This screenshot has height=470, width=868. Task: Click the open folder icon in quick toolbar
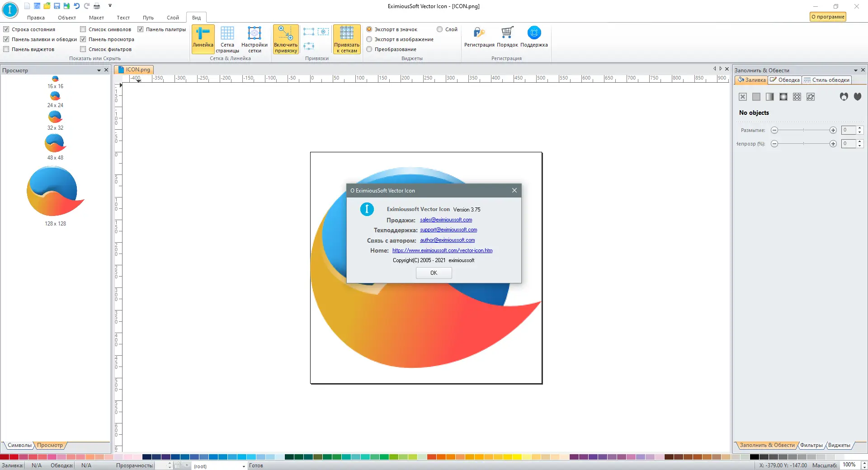point(47,6)
